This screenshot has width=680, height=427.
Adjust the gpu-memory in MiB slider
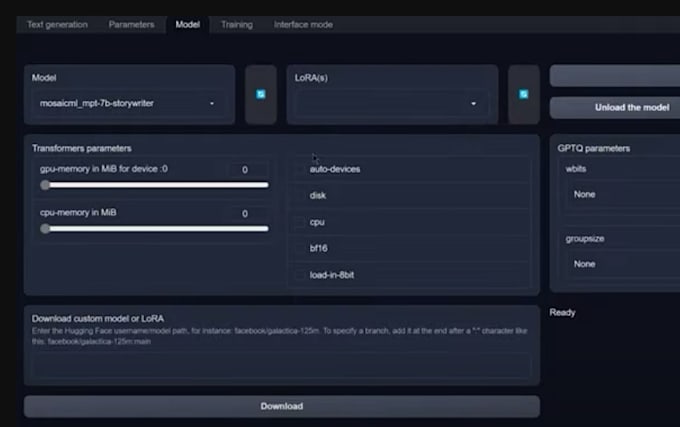[x=154, y=185]
